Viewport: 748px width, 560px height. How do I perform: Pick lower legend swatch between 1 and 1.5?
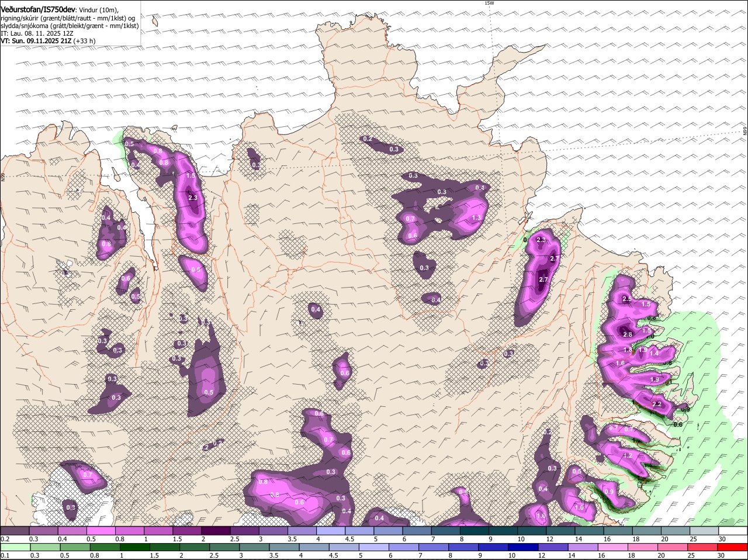tap(136, 547)
